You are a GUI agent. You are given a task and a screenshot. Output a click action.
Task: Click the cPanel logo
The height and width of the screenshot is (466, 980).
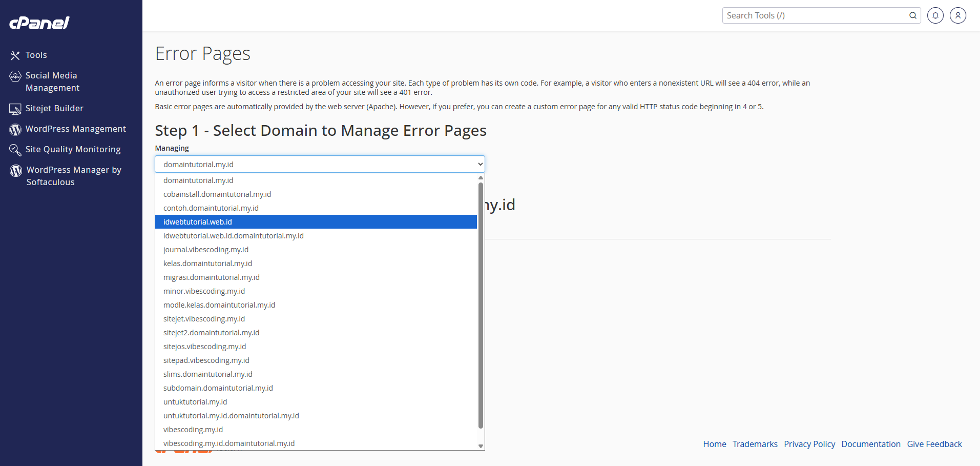pyautogui.click(x=39, y=23)
